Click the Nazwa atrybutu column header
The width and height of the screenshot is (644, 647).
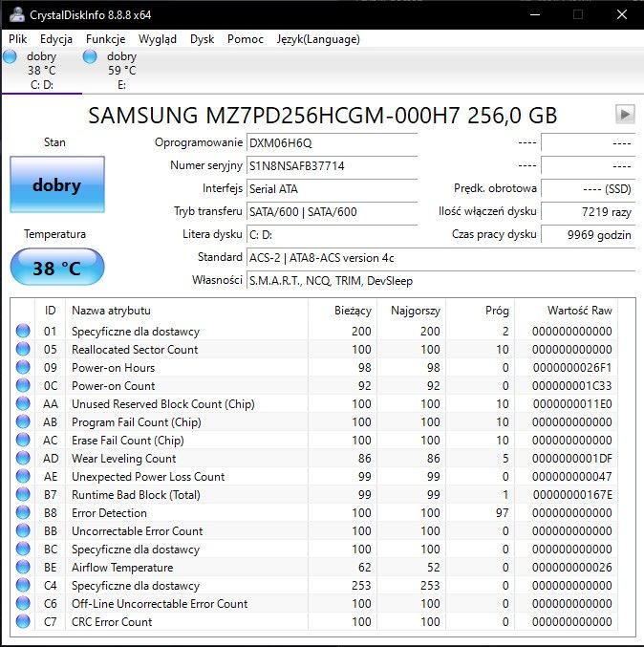(186, 311)
